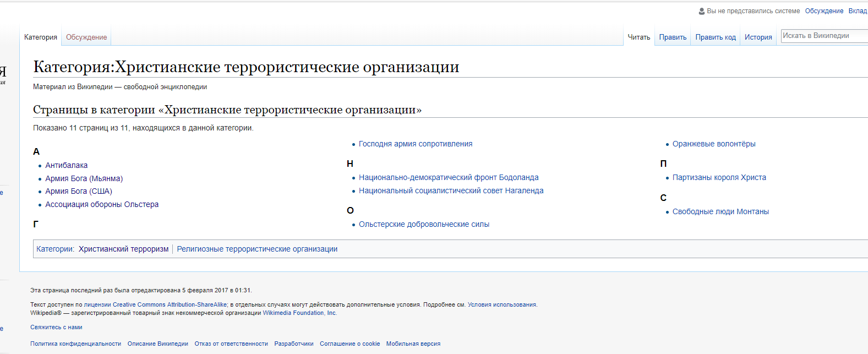Viewport: 868px width, 354px height.
Task: Click the letter heading О
Action: [x=350, y=210]
